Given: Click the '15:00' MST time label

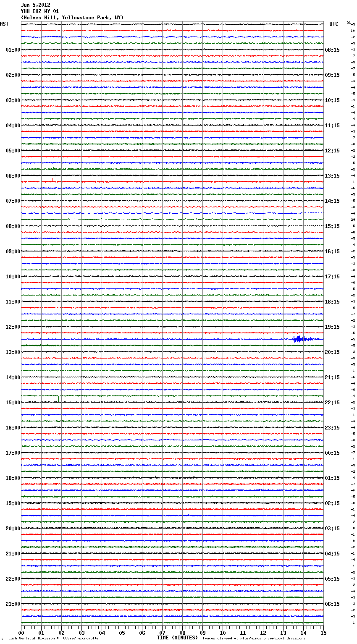Looking at the screenshot, I should pyautogui.click(x=13, y=402).
